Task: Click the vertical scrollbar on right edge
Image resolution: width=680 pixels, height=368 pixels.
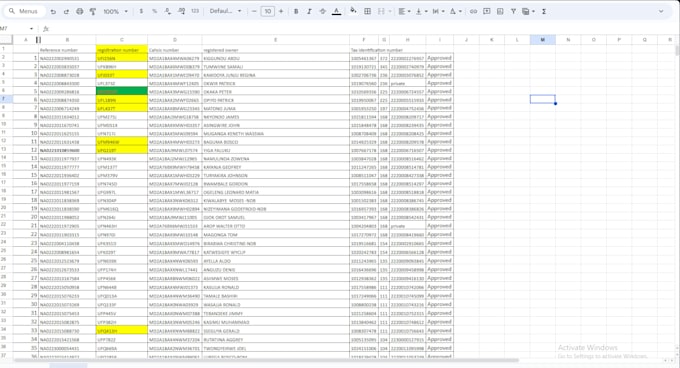Action: coord(677,50)
